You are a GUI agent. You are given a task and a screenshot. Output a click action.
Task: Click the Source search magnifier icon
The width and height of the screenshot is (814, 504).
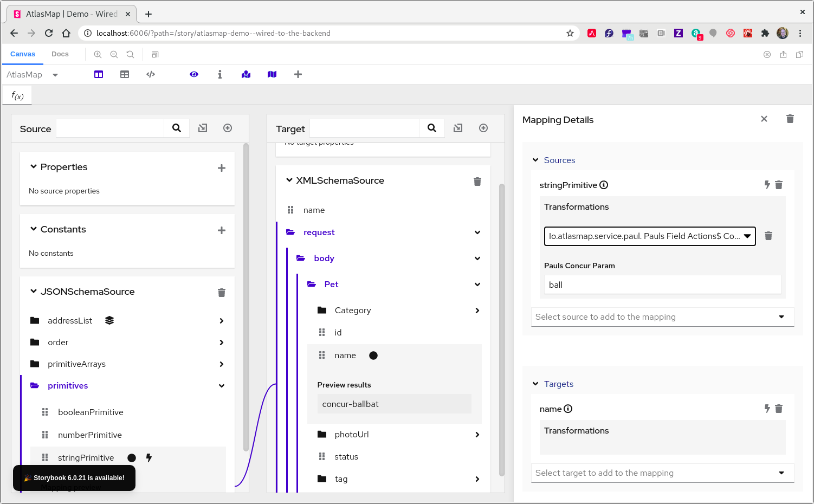click(x=177, y=128)
